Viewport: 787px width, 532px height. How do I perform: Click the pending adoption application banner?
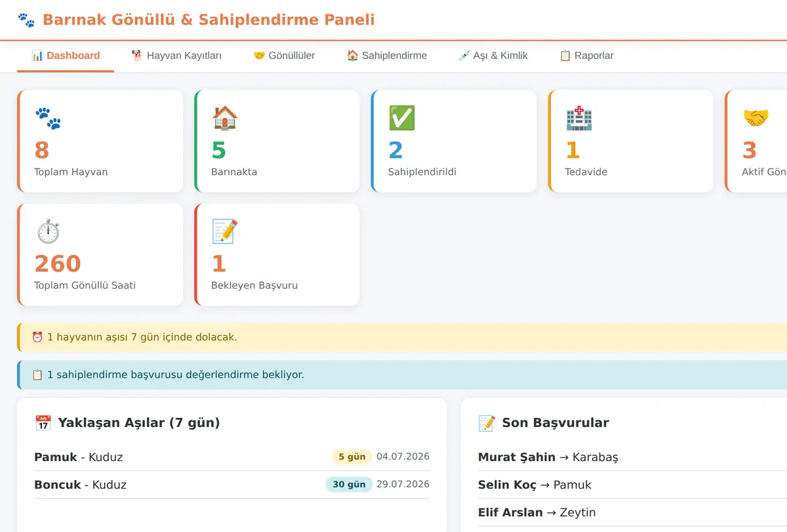402,375
